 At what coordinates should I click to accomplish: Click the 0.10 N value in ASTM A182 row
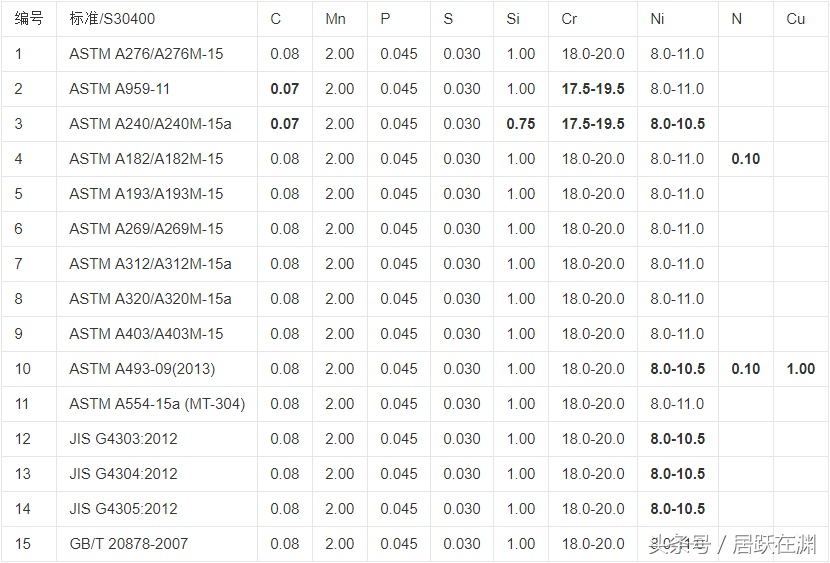point(745,159)
